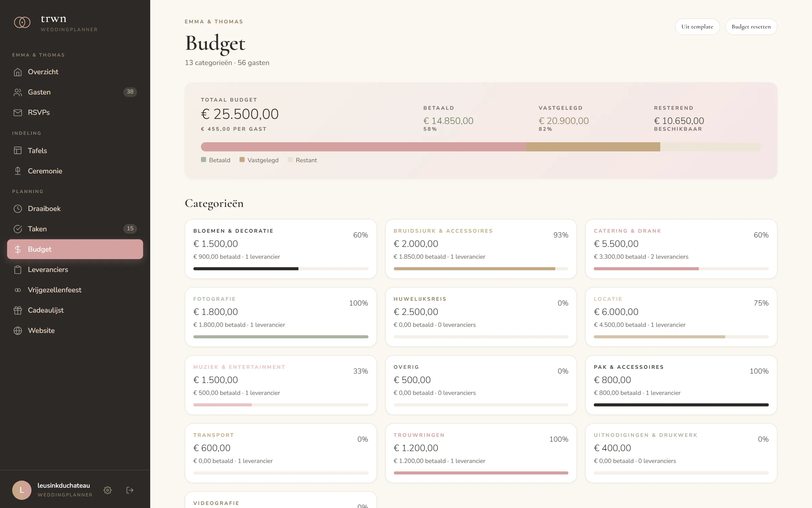Screen dimensions: 812x508
Task: Click the 93% label on Bruidsjurk card
Action: [561, 235]
